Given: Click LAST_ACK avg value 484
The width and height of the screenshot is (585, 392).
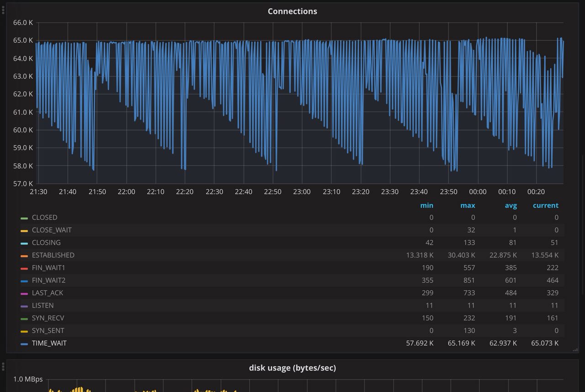Looking at the screenshot, I should (511, 293).
